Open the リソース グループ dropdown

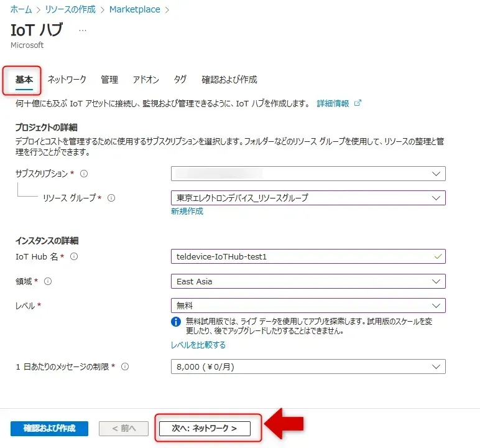(x=308, y=198)
